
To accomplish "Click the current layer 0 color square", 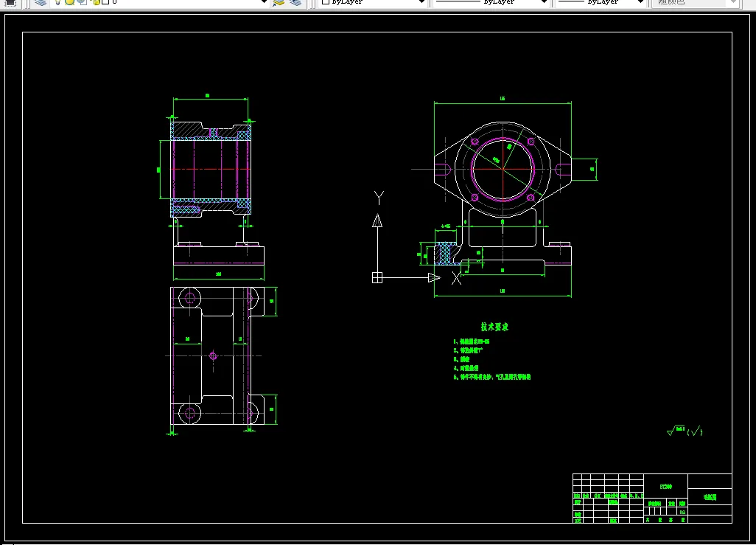I will tap(105, 2).
